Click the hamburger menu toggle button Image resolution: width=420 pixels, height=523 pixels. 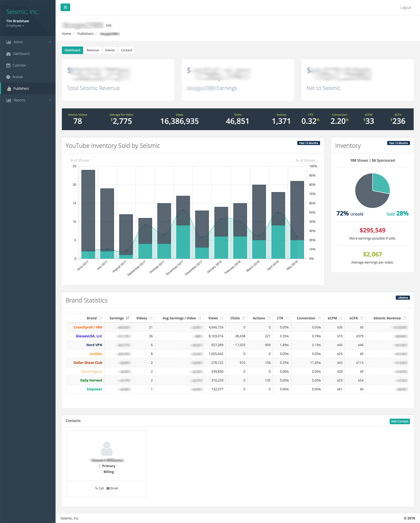pyautogui.click(x=65, y=7)
